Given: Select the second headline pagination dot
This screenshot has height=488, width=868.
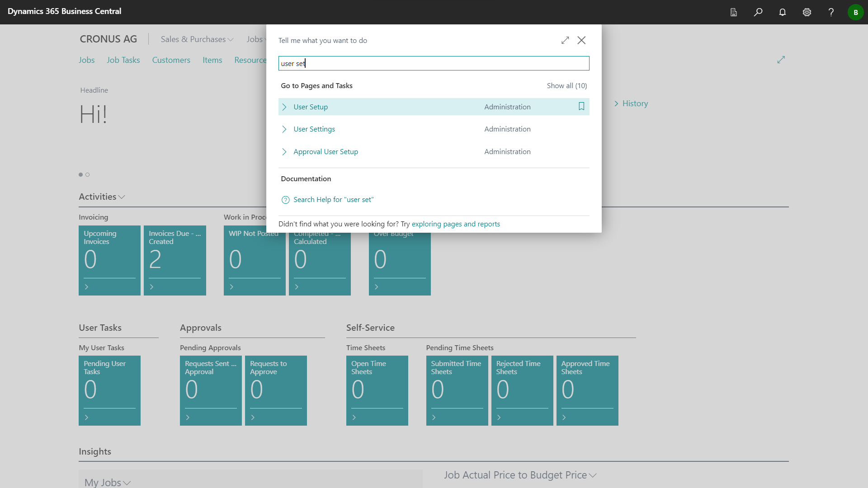Looking at the screenshot, I should click(x=88, y=175).
